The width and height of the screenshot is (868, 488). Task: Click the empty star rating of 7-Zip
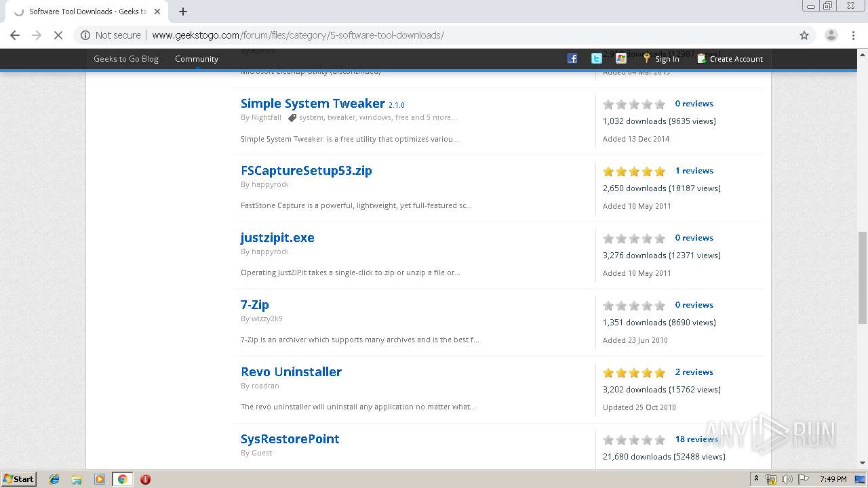click(634, 306)
